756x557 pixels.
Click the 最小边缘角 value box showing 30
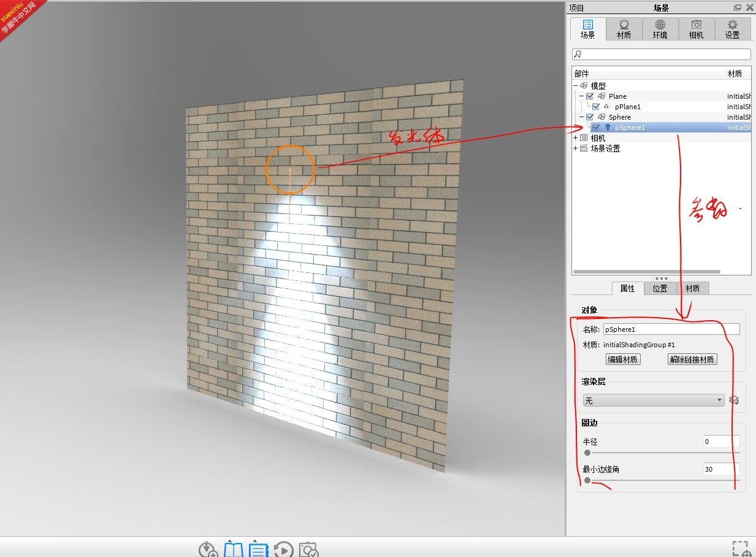[x=722, y=469]
